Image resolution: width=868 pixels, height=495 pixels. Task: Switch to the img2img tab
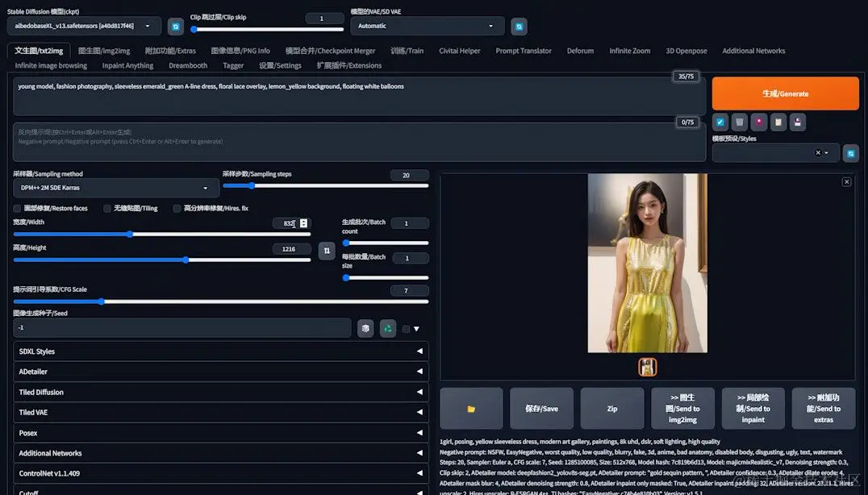[x=104, y=51]
